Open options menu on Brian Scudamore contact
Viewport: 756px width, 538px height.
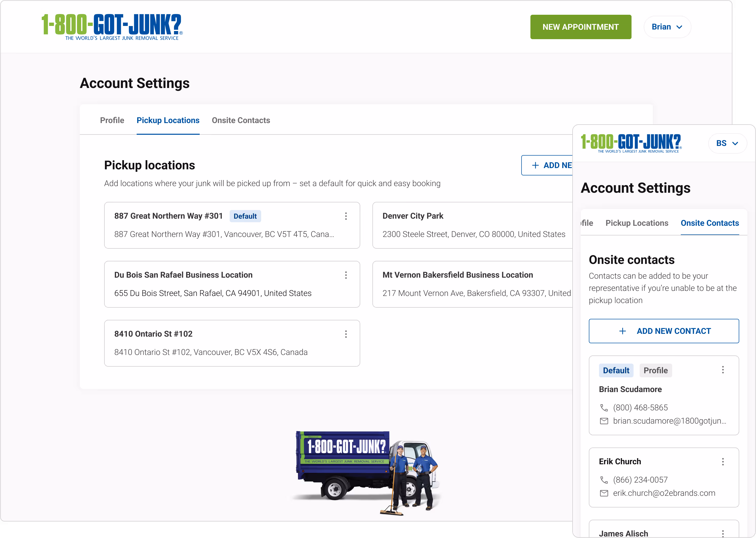722,370
